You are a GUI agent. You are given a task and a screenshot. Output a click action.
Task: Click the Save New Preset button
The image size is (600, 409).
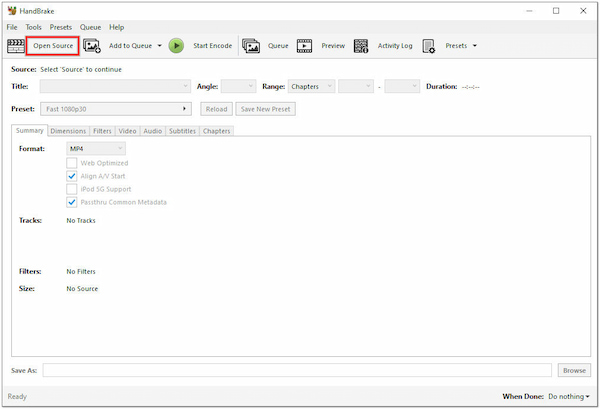click(266, 109)
